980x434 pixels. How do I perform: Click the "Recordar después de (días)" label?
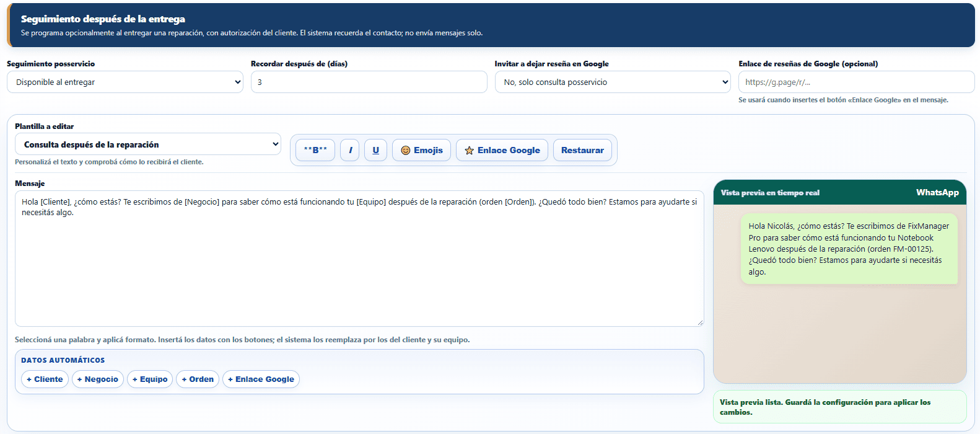point(299,64)
